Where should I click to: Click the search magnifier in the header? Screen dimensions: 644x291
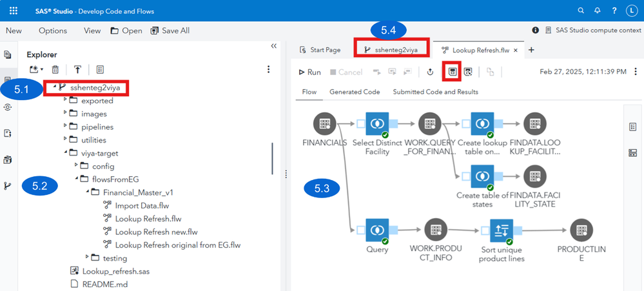581,11
